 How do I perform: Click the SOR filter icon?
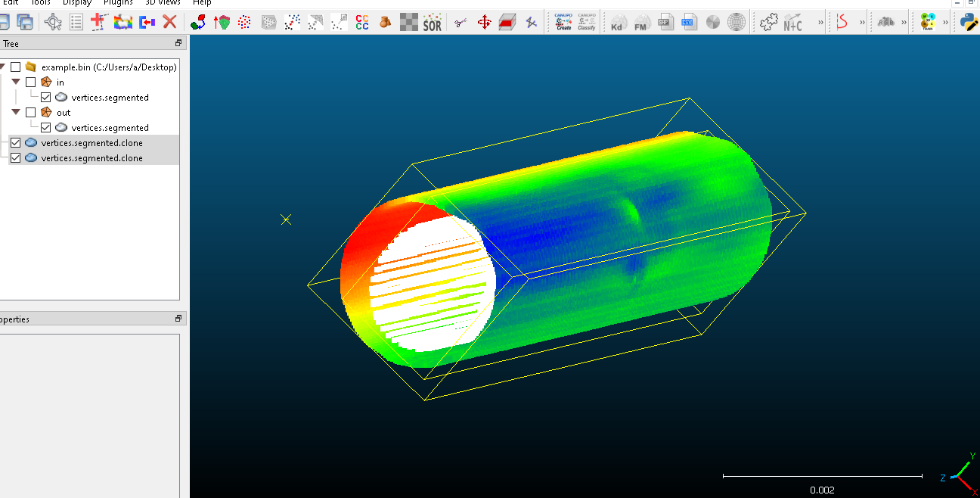tap(432, 23)
